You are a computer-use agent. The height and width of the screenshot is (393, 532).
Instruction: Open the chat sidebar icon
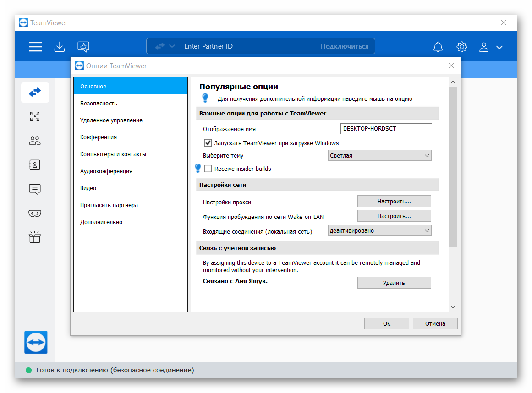click(35, 189)
